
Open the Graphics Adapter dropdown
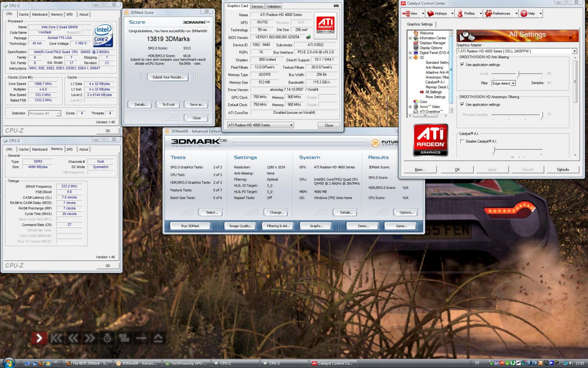tap(574, 51)
